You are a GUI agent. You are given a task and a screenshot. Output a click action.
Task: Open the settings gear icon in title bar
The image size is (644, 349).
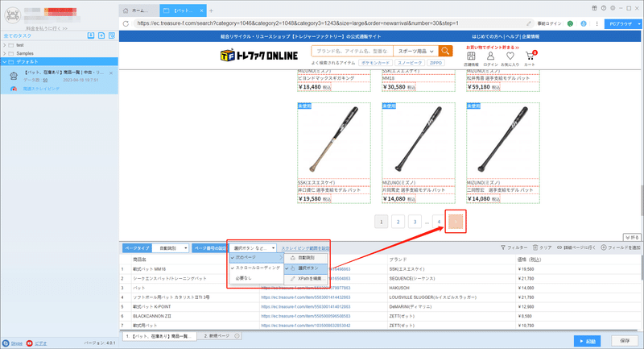pyautogui.click(x=613, y=8)
